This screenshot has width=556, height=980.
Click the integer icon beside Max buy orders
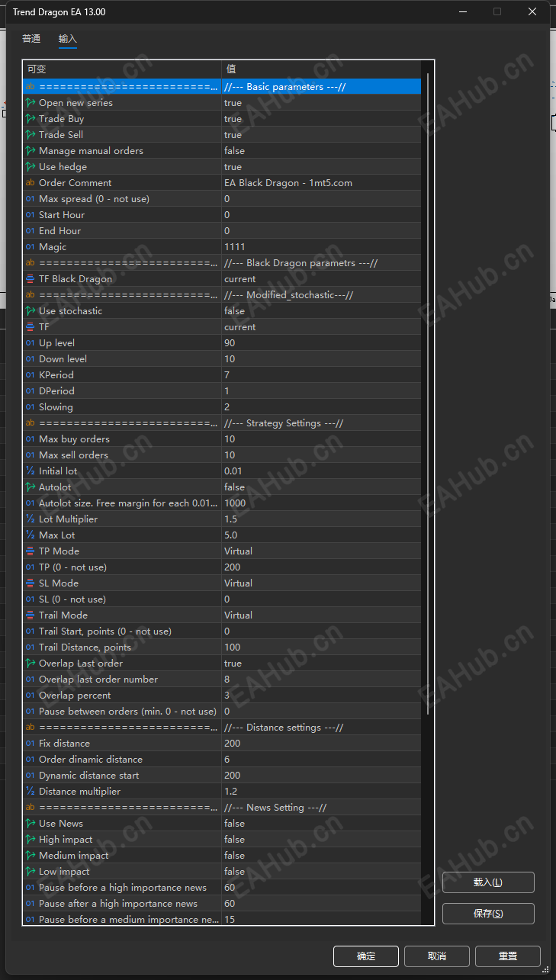coord(31,439)
